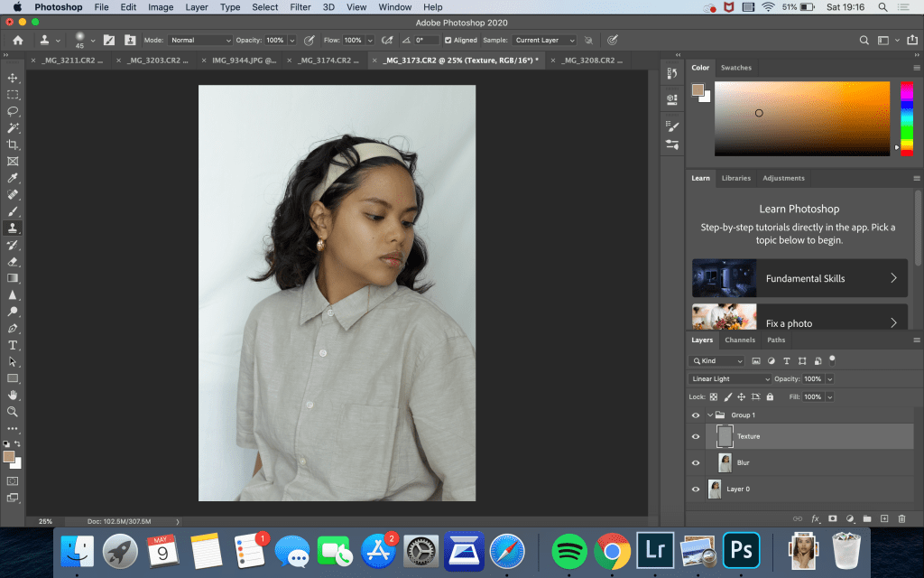The width and height of the screenshot is (924, 578).
Task: Hide the Blur layer
Action: pyautogui.click(x=695, y=462)
